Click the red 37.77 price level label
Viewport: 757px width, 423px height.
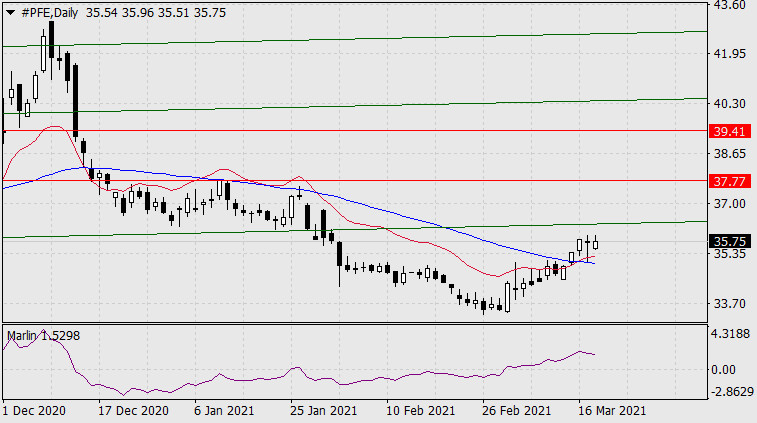(x=729, y=182)
